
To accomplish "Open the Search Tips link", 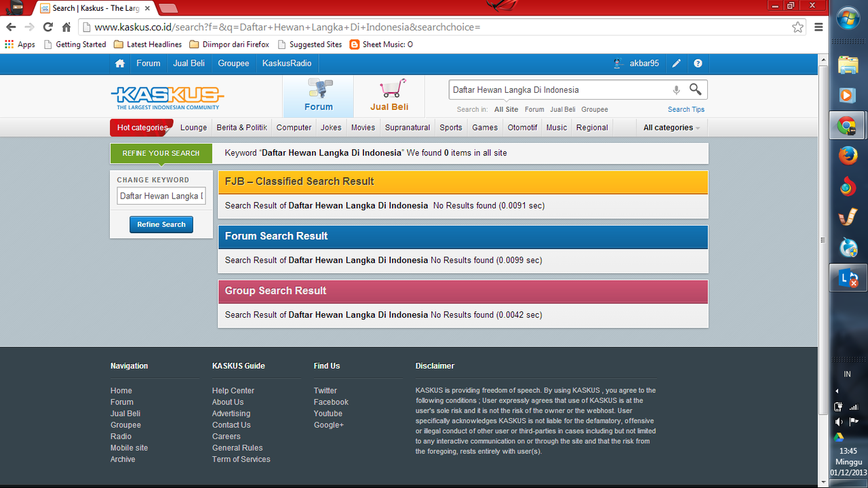I will (x=686, y=110).
